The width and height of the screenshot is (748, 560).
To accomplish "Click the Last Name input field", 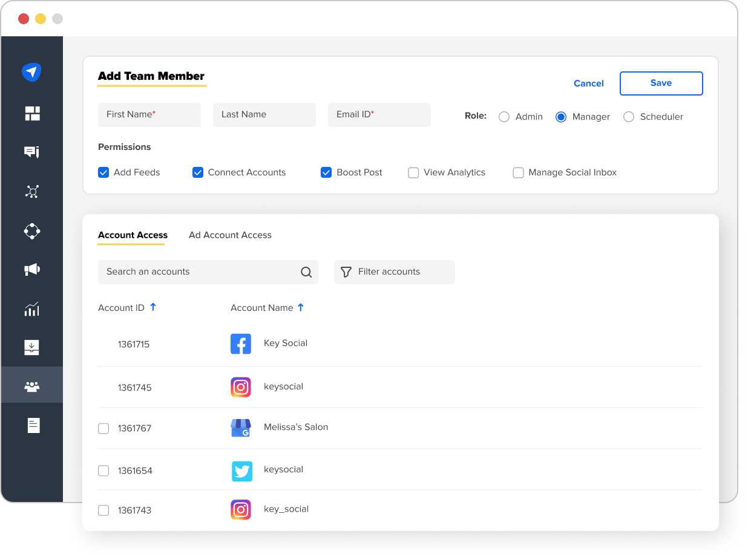I will 264,115.
